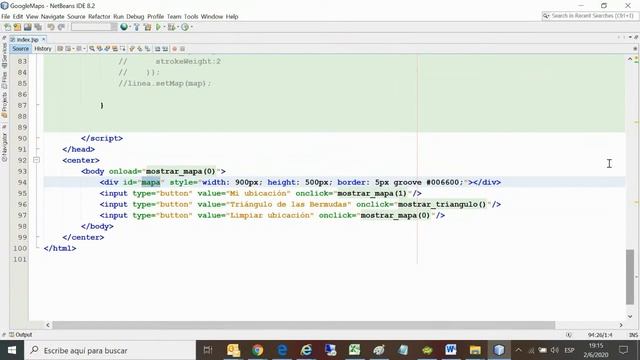Open the Windows notification center
The width and height of the screenshot is (640, 360).
click(623, 350)
